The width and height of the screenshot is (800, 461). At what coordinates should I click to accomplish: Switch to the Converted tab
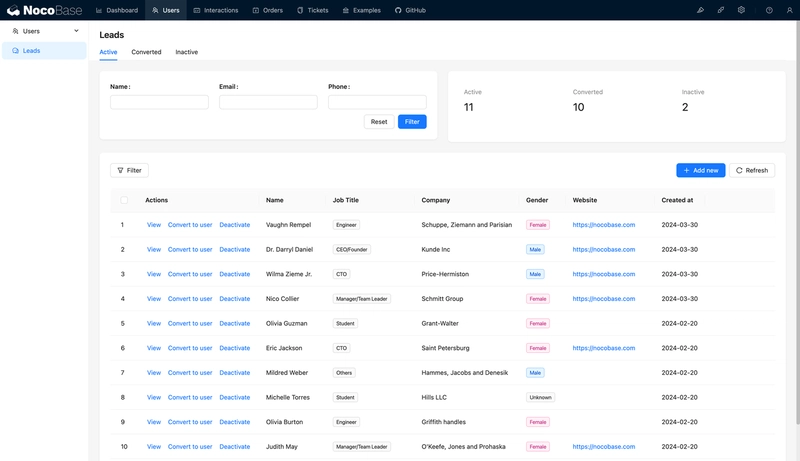pos(146,52)
